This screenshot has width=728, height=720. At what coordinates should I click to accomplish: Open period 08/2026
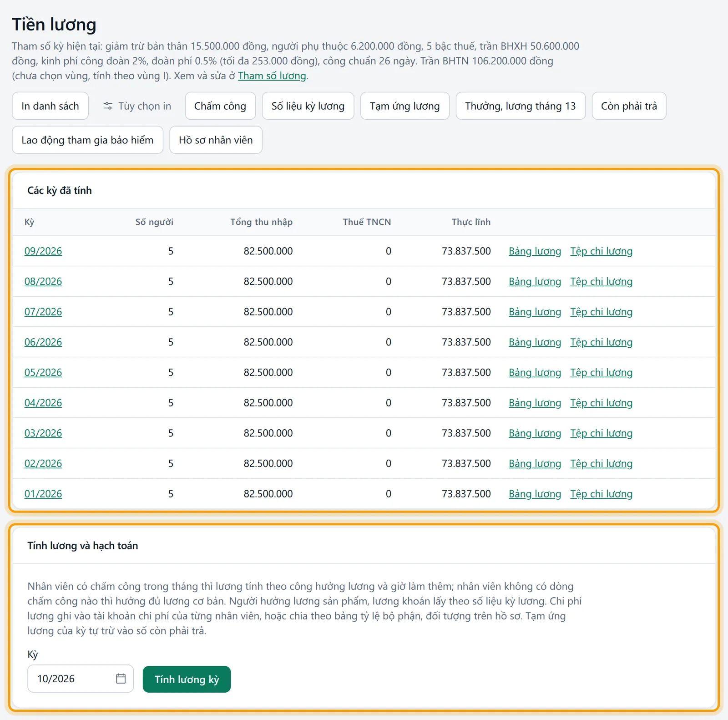[43, 281]
